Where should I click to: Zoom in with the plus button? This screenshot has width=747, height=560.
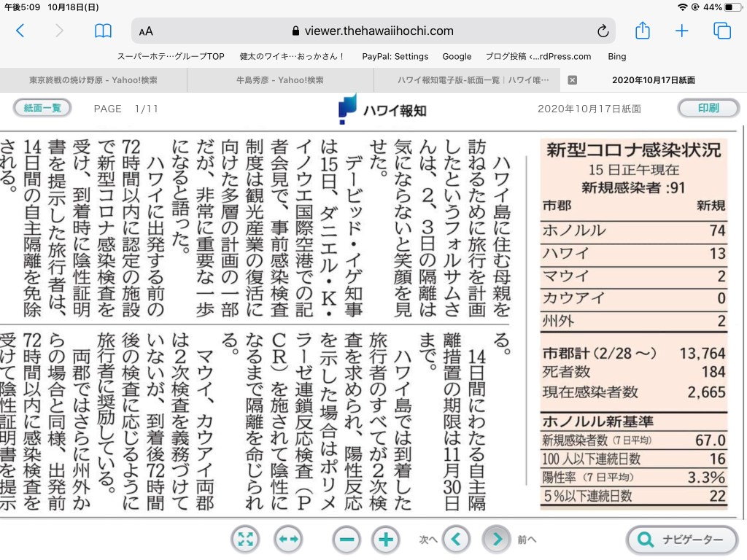[x=386, y=540]
